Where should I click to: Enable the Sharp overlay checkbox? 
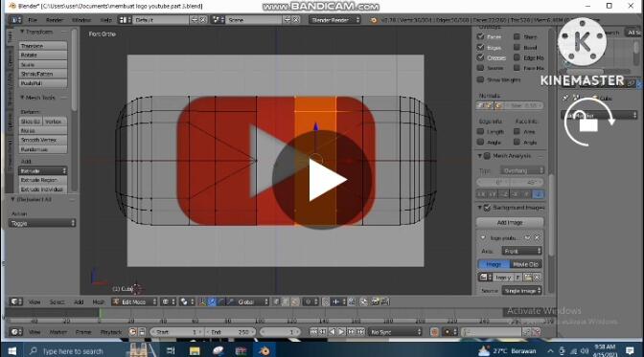pyautogui.click(x=517, y=36)
